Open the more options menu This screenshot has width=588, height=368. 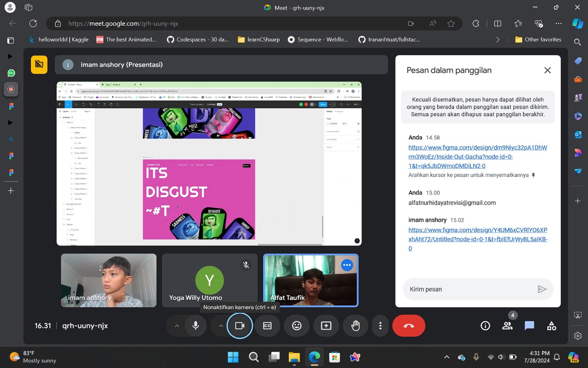(x=380, y=325)
